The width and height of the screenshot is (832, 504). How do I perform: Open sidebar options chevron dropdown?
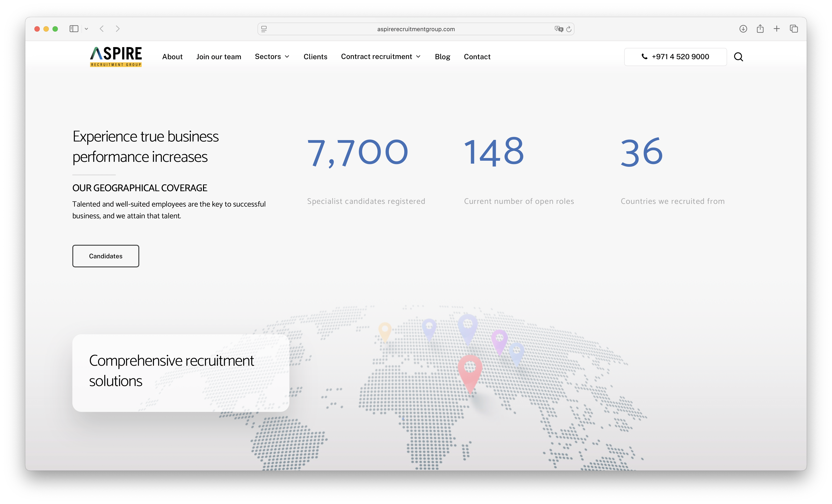86,29
